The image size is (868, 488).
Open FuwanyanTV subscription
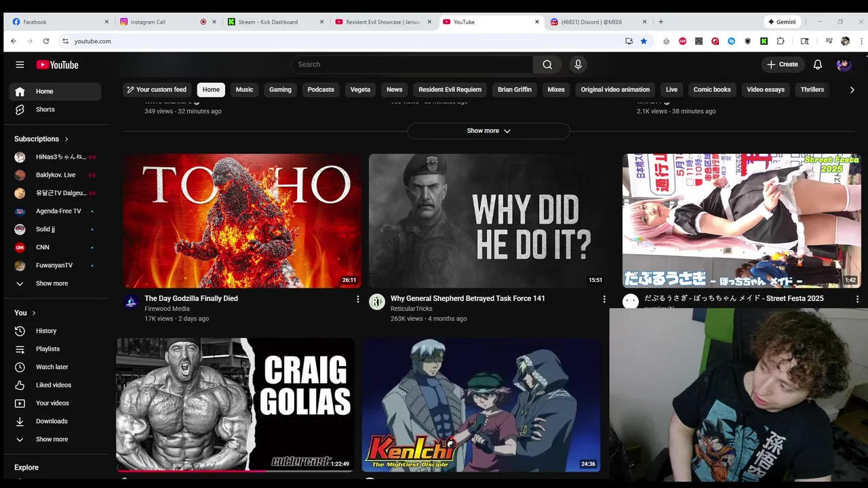[54, 265]
